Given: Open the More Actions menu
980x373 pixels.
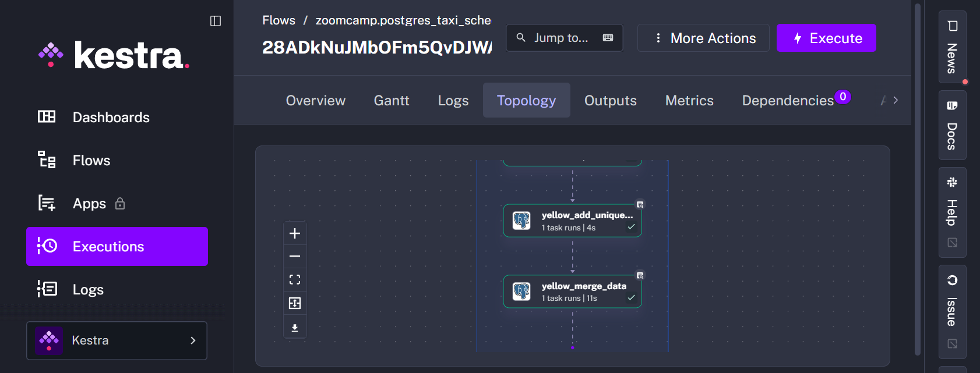Looking at the screenshot, I should pyautogui.click(x=703, y=38).
